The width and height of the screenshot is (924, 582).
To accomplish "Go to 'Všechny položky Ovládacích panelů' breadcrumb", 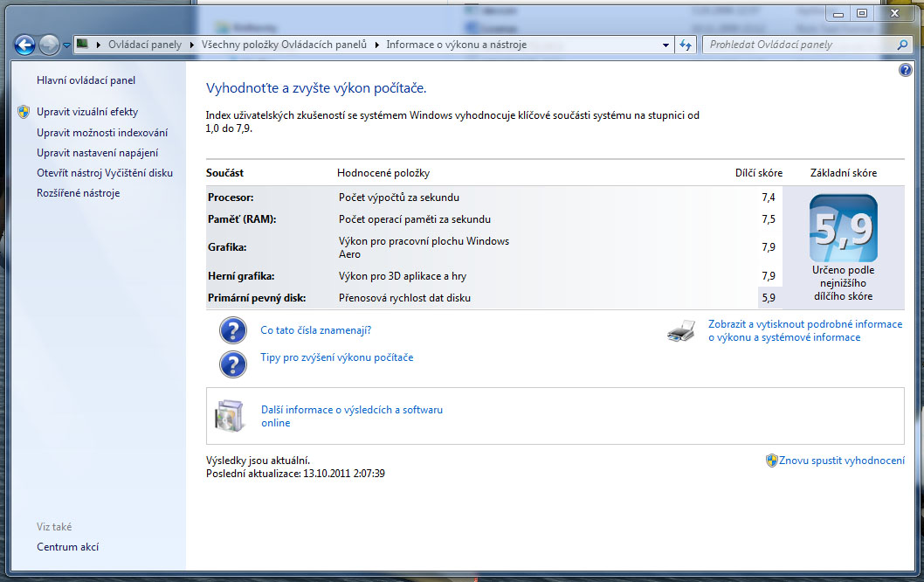I will coord(284,45).
